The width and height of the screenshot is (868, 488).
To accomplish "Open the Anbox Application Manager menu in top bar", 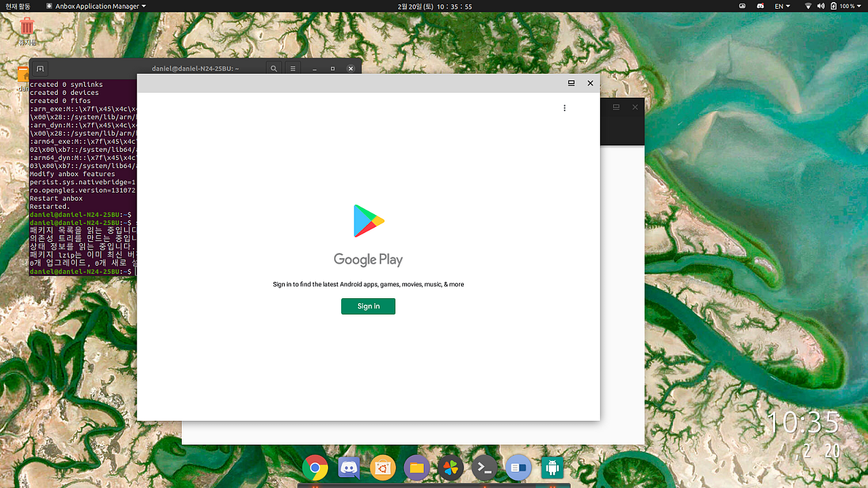I will point(96,6).
